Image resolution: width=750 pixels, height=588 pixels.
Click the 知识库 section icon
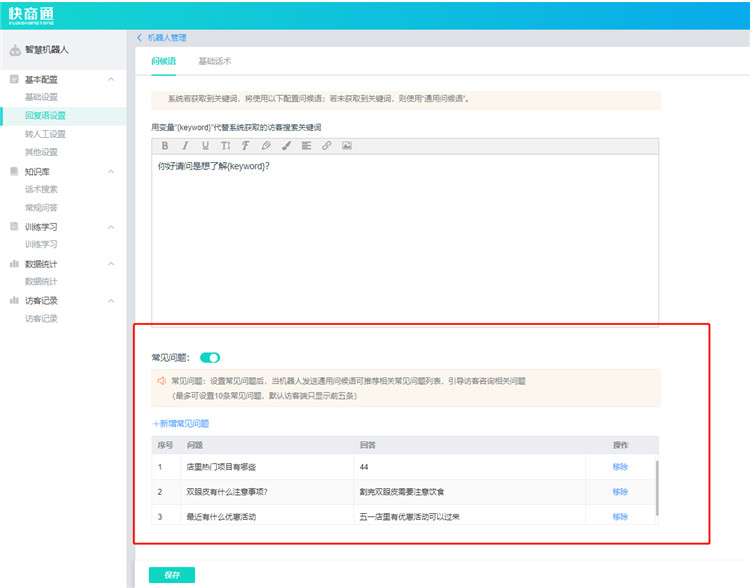pos(14,171)
